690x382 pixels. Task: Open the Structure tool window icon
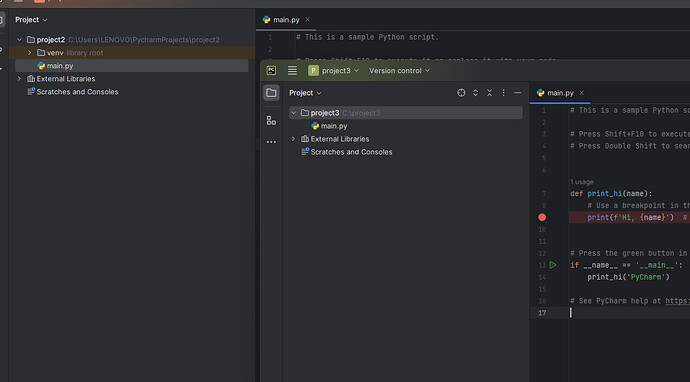[271, 121]
